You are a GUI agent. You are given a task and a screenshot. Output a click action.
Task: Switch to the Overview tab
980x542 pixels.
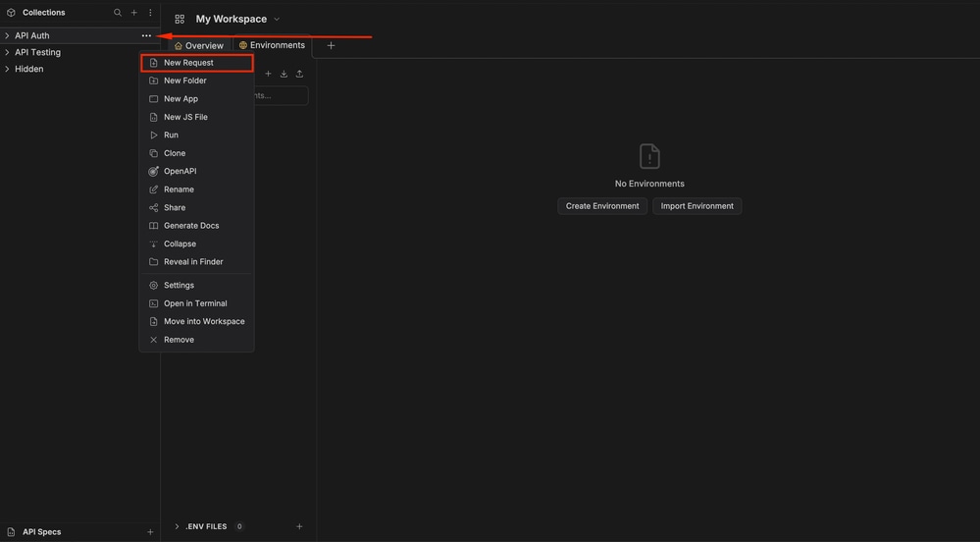pos(199,46)
